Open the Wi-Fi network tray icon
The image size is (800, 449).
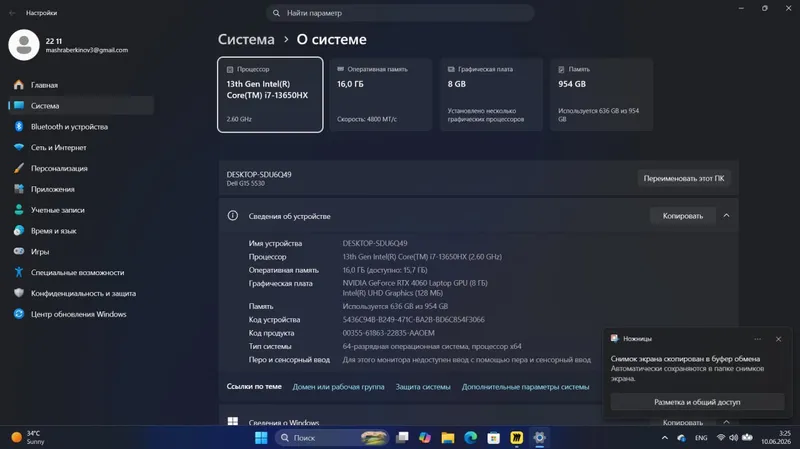[721, 438]
